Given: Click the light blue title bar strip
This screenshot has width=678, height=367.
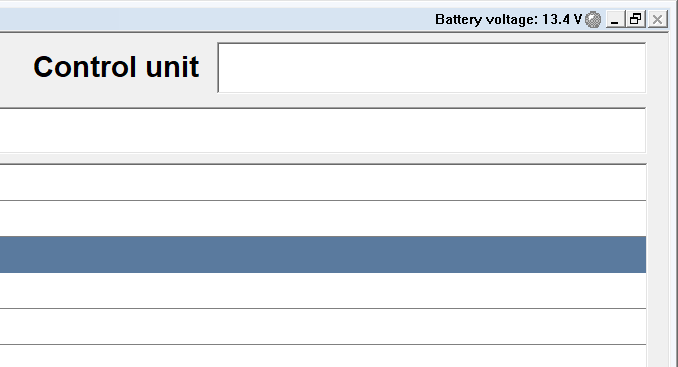Looking at the screenshot, I should [216, 19].
